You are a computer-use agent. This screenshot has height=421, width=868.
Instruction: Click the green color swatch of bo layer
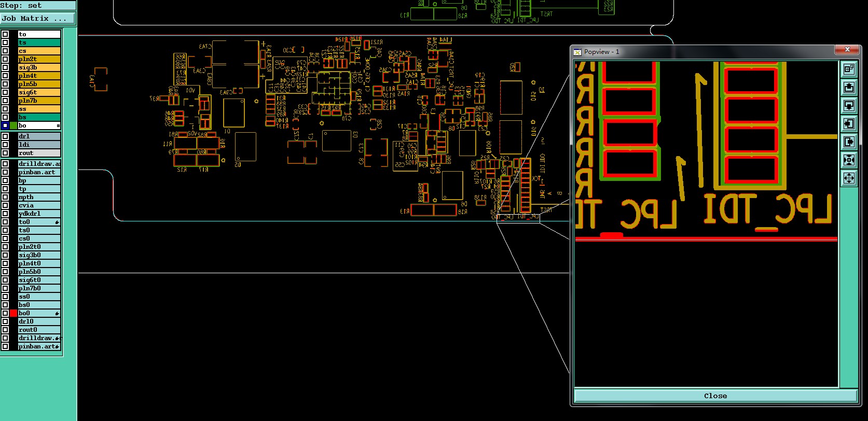pos(14,125)
